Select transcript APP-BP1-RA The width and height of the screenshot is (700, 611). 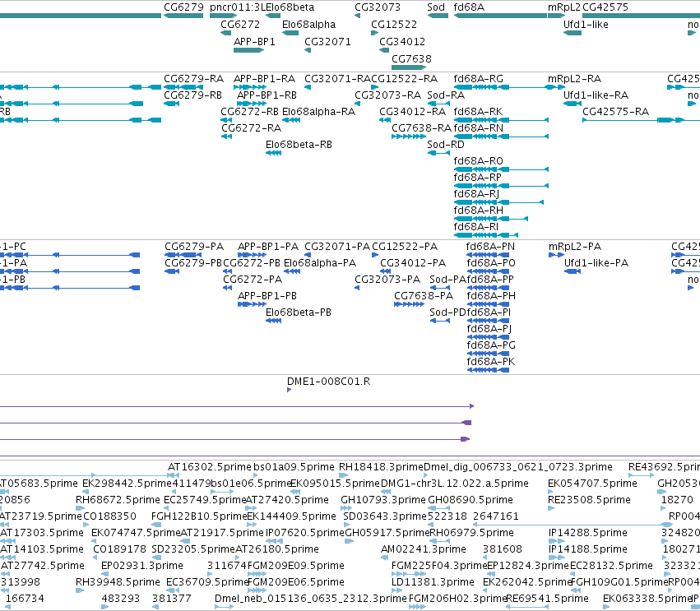tap(264, 79)
